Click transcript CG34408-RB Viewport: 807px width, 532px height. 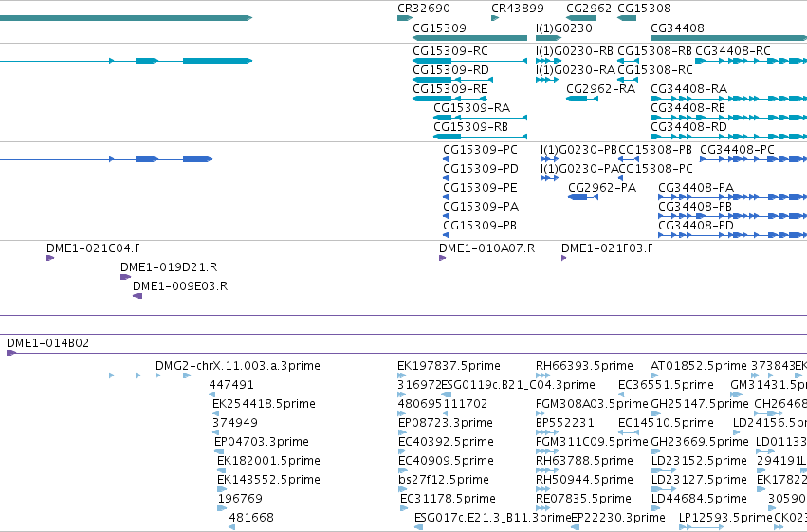point(729,118)
